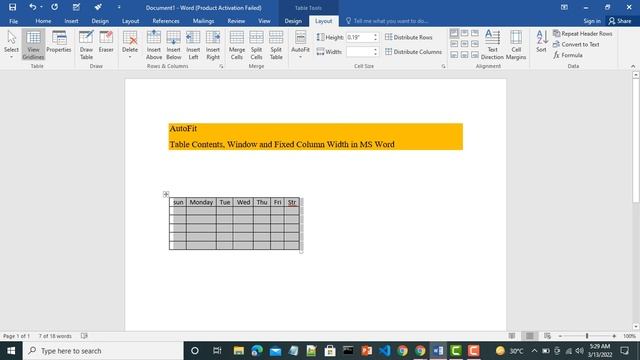Image resolution: width=640 pixels, height=360 pixels.
Task: Click Convert to Text
Action: [576, 44]
